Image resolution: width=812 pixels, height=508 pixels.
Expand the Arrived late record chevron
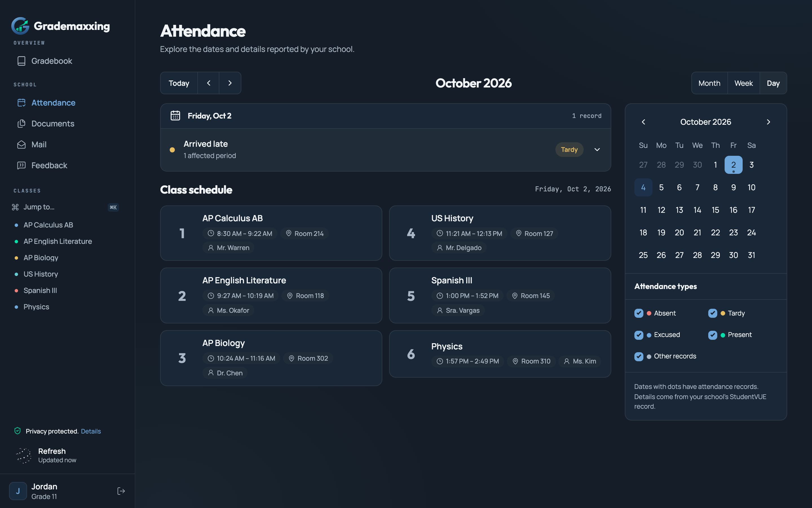tap(597, 150)
